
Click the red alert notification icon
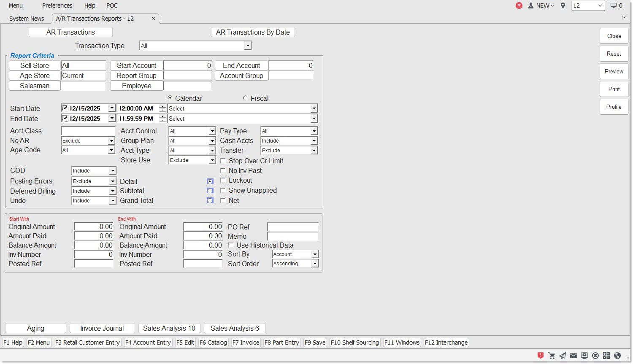tap(540, 356)
